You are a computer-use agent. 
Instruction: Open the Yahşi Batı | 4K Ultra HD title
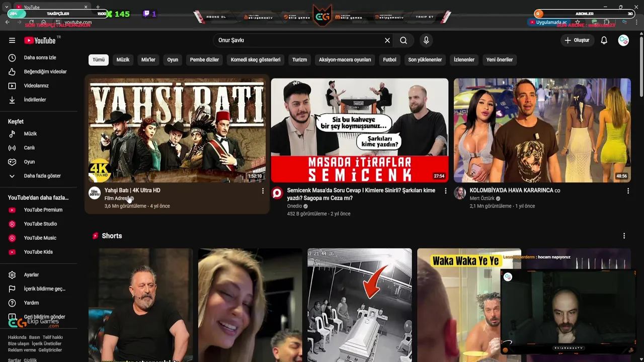[x=132, y=191]
